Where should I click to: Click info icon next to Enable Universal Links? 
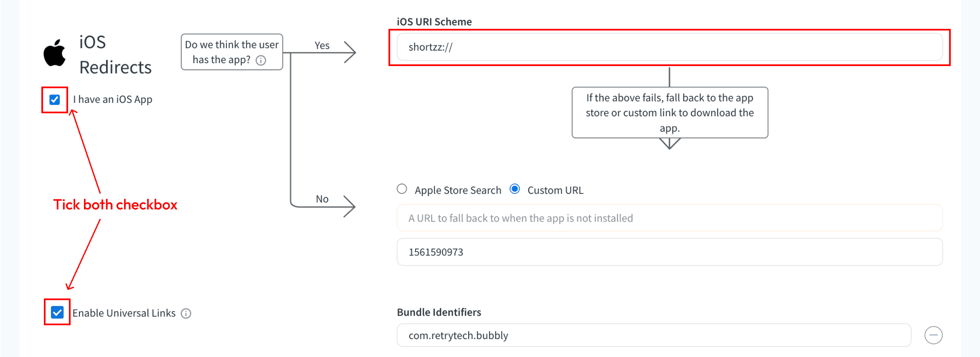(x=186, y=314)
